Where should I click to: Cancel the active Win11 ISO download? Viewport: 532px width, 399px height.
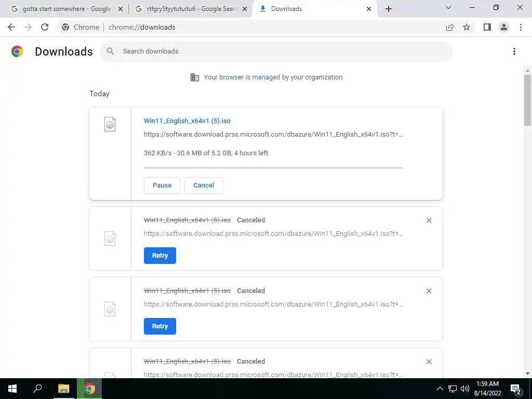pos(204,185)
